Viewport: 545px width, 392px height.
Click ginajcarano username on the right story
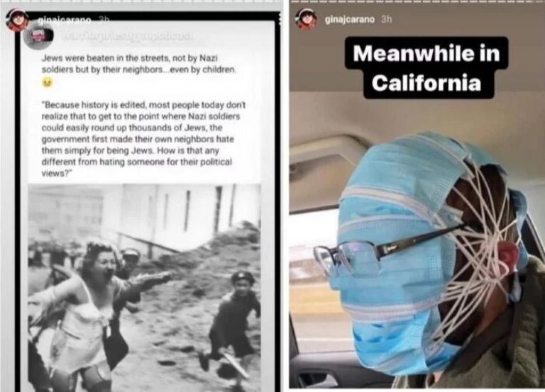pos(350,19)
